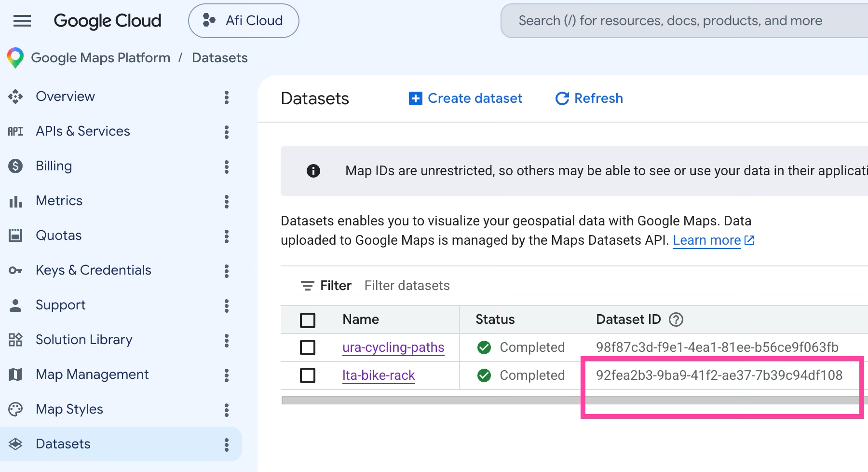The width and height of the screenshot is (868, 472).
Task: Open Solution Library three-dot options
Action: 227,340
